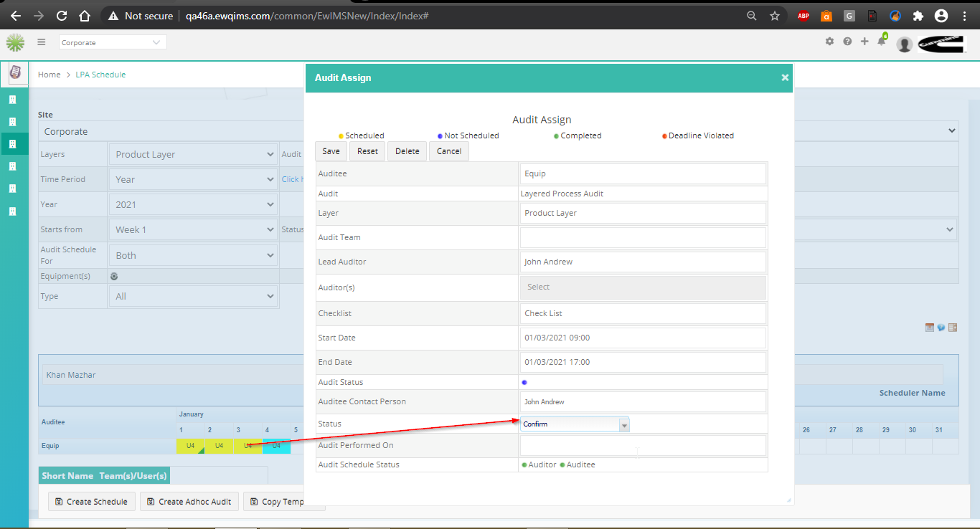This screenshot has height=529, width=980.
Task: Click the Auditee field containing Equip
Action: click(x=642, y=173)
